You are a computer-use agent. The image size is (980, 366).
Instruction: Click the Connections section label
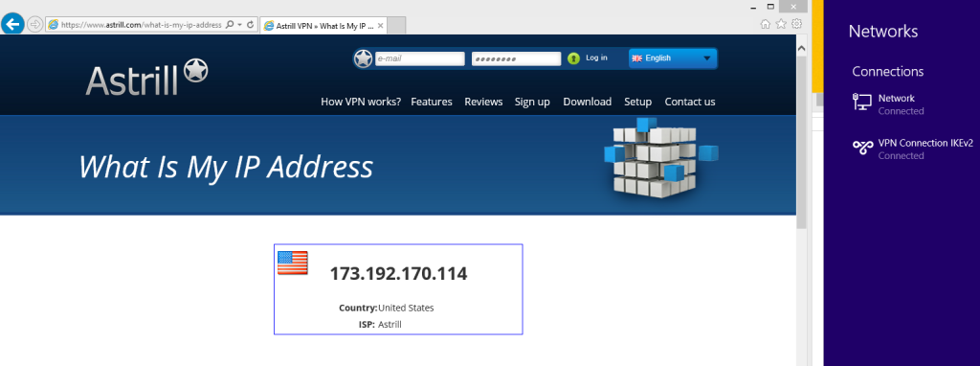[887, 71]
